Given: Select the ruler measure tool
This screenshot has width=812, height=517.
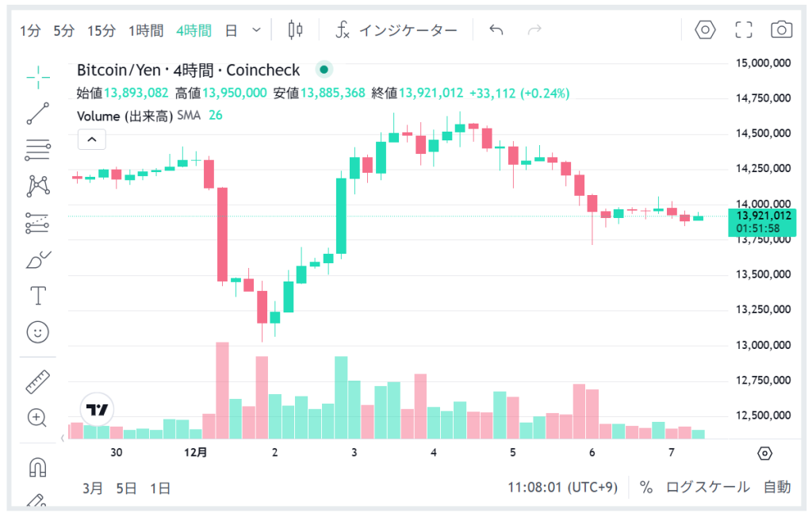Looking at the screenshot, I should (x=38, y=382).
